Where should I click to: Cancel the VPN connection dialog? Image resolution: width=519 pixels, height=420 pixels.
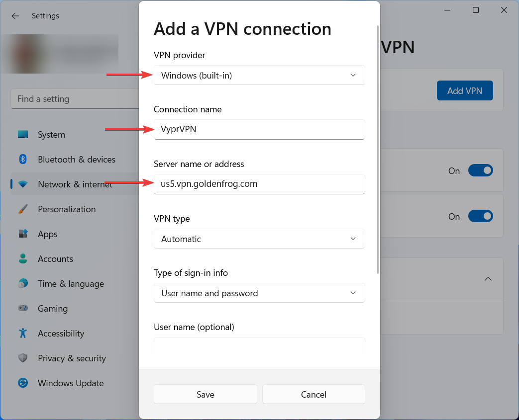click(x=313, y=395)
